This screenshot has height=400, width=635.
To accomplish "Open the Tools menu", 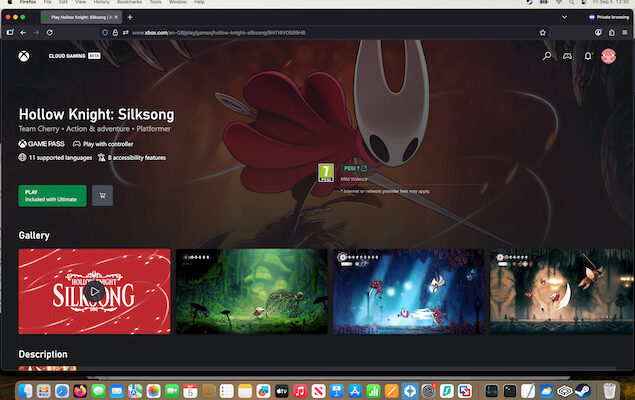I will click(155, 2).
